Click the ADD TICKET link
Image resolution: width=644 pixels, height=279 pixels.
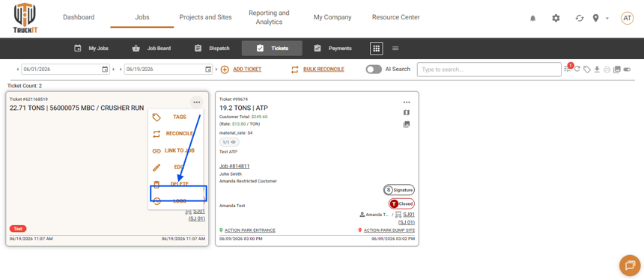(247, 70)
